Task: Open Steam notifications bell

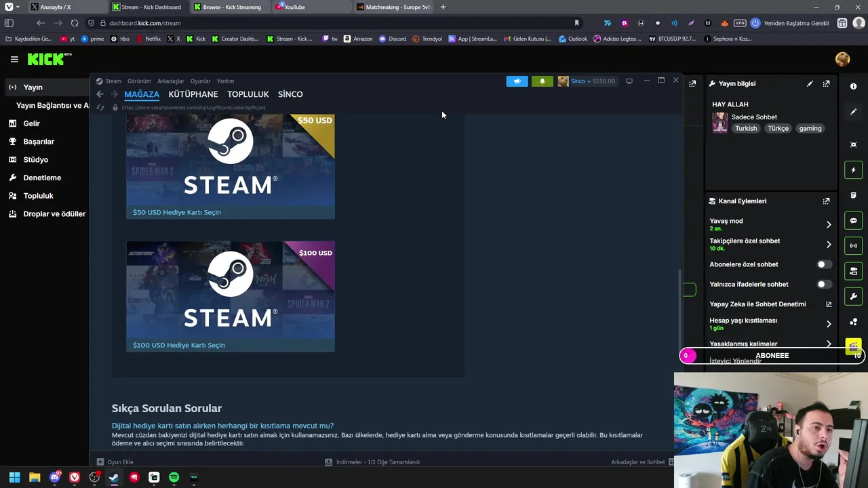Action: click(x=542, y=81)
